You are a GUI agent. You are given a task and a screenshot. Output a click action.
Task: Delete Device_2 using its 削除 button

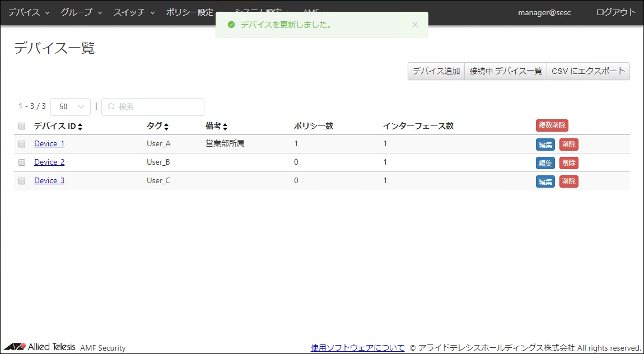(568, 163)
